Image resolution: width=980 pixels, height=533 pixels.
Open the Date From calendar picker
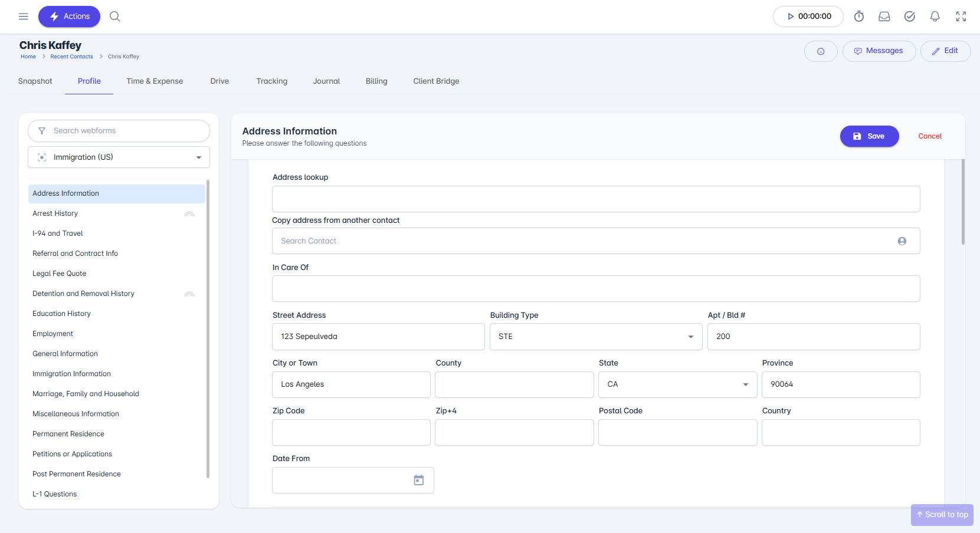(x=418, y=481)
